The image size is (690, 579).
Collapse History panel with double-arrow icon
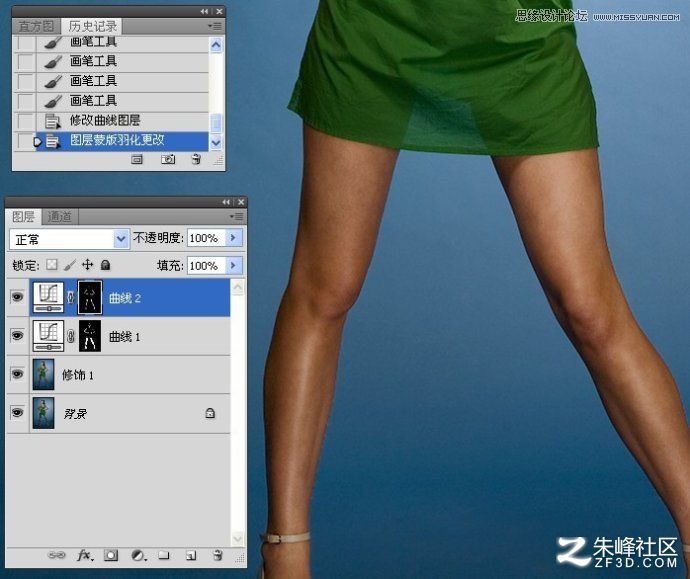[x=204, y=11]
